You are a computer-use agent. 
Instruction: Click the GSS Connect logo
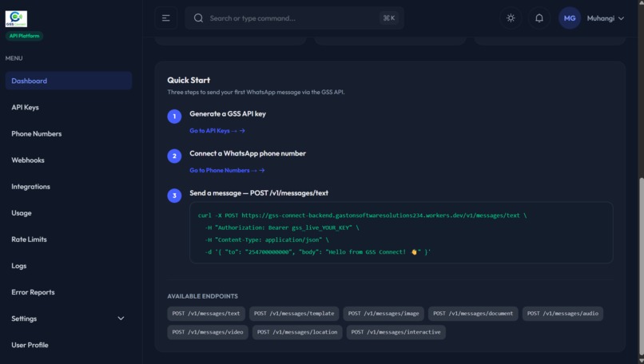tap(16, 19)
